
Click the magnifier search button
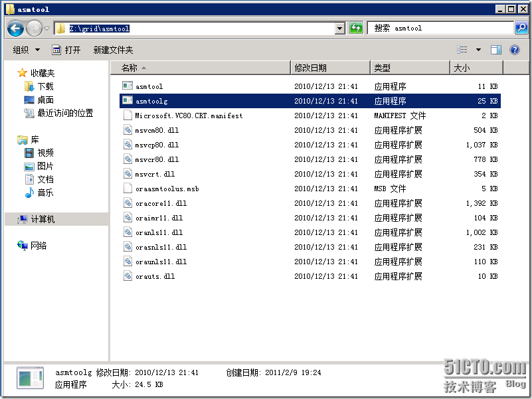click(521, 28)
